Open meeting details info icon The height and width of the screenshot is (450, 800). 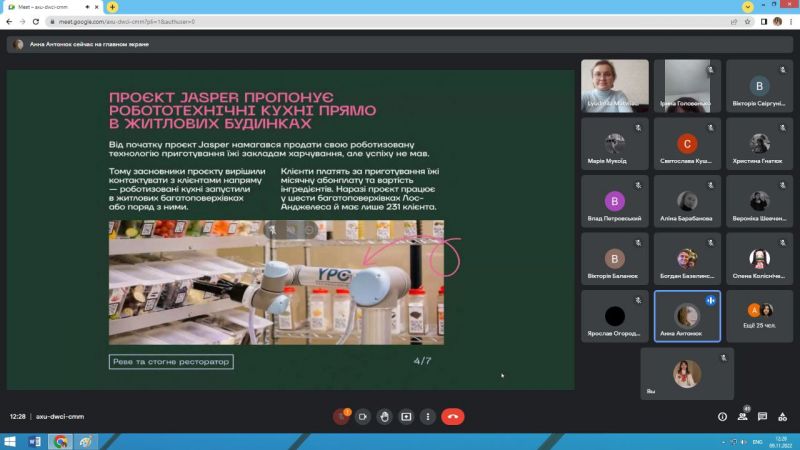tap(722, 417)
